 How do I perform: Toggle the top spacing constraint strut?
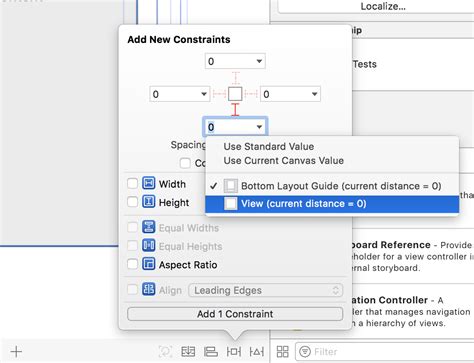pos(236,78)
